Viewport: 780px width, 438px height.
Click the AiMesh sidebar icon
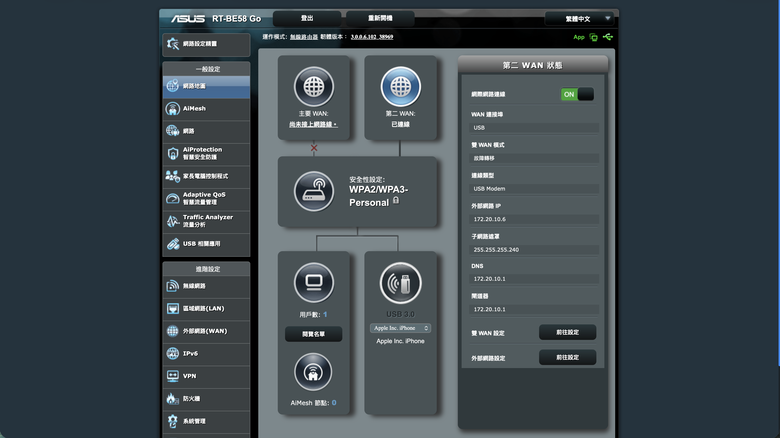pyautogui.click(x=173, y=109)
